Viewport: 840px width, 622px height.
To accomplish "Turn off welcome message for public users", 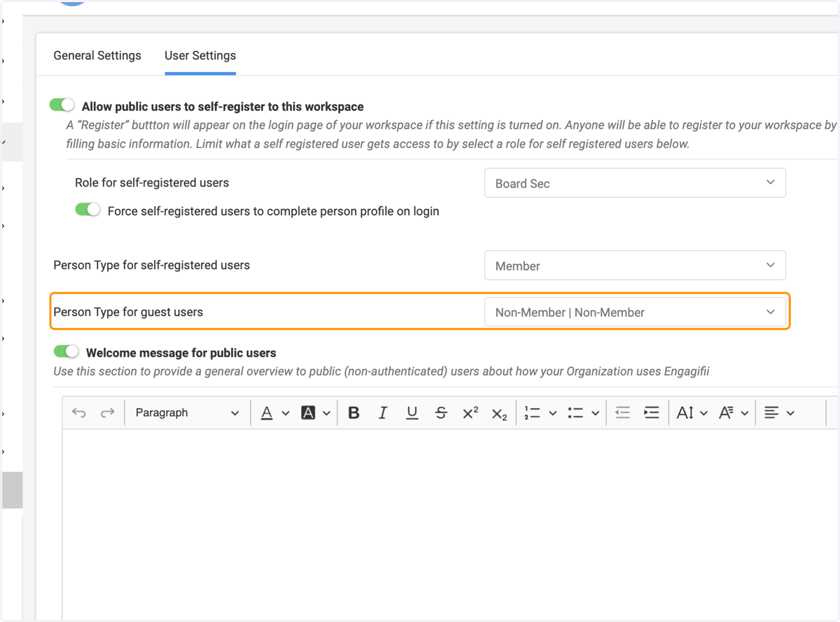I will [x=66, y=351].
